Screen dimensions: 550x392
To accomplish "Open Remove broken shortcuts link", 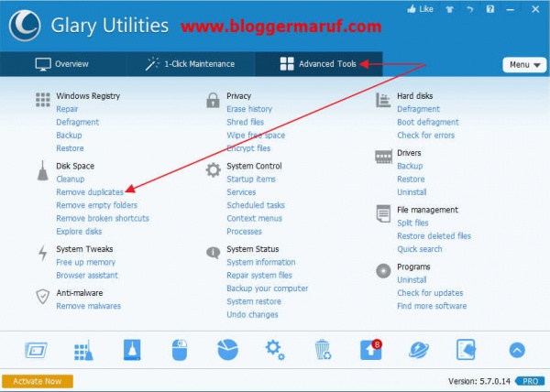I will [x=103, y=218].
